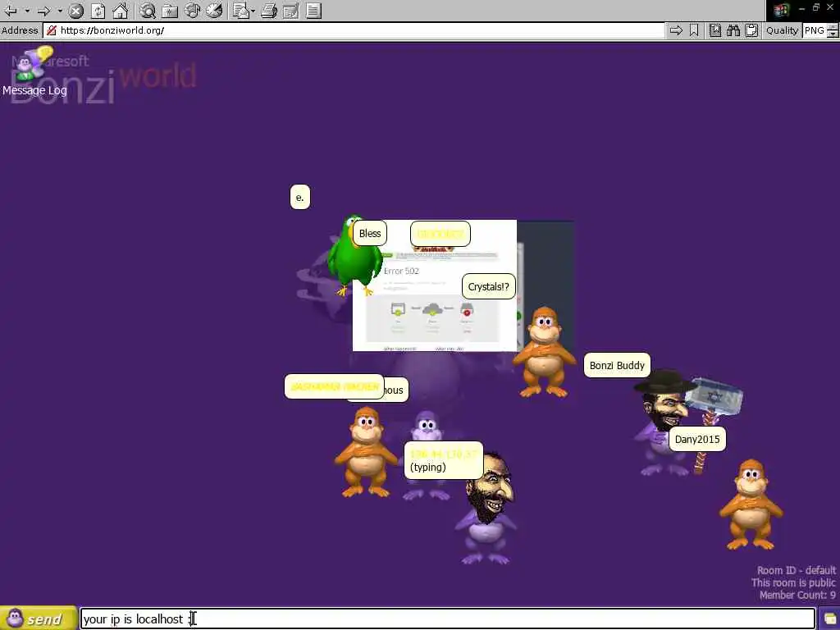
Task: Go back with the Back arrow
Action: click(x=11, y=11)
